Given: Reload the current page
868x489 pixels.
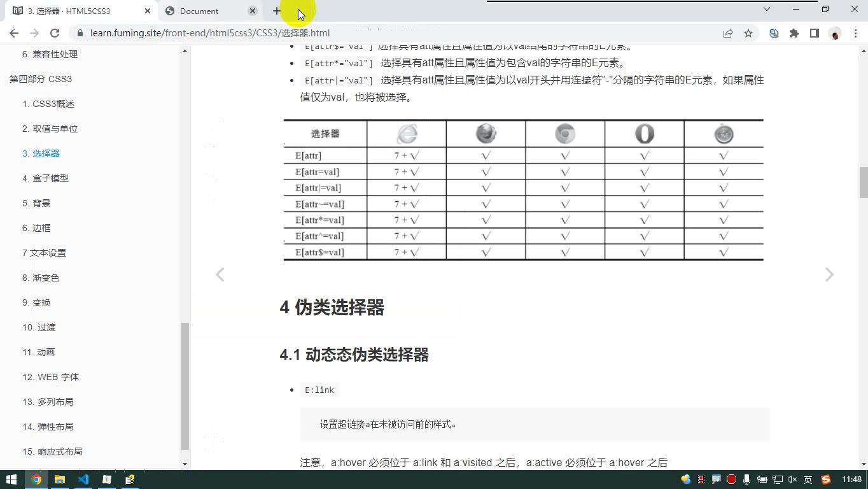Looking at the screenshot, I should click(55, 33).
